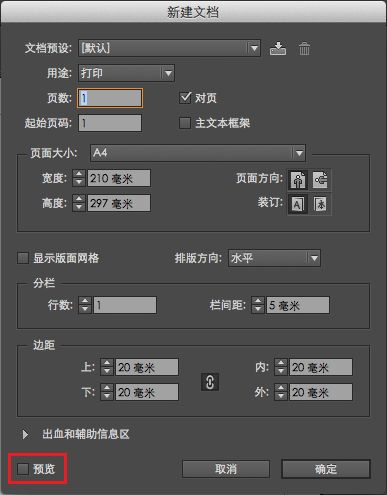Toggle the margin link chain icon
The height and width of the screenshot is (495, 387).
[x=210, y=381]
